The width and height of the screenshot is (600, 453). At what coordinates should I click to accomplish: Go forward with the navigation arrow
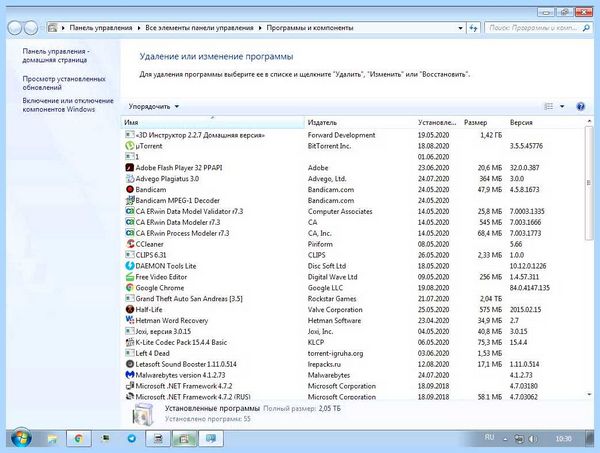click(x=31, y=28)
